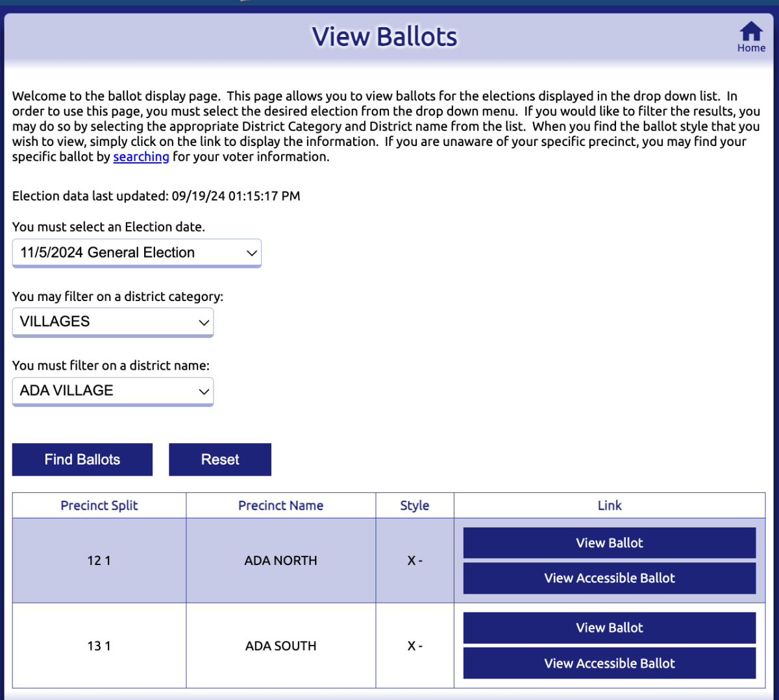Open the district name dropdown showing ADA VILLAGE
The width and height of the screenshot is (779, 700).
[x=112, y=391]
